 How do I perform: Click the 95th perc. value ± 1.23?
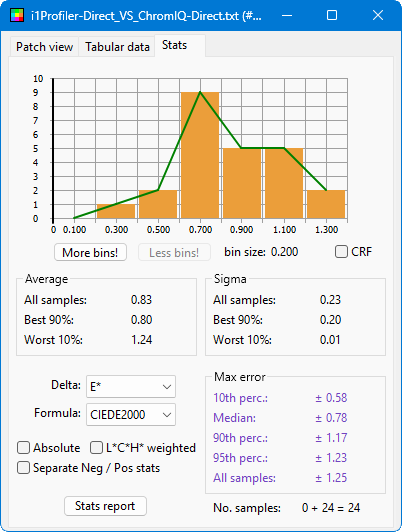point(331,458)
